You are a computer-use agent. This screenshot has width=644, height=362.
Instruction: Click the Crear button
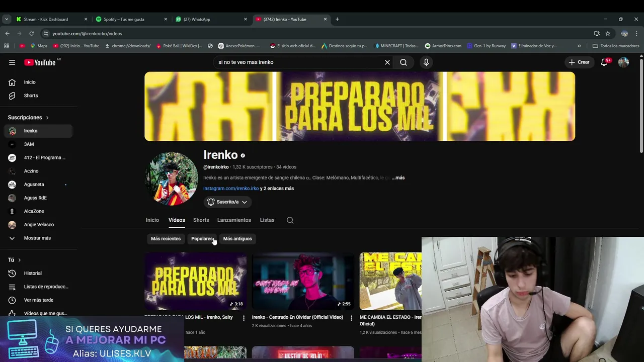coord(579,62)
